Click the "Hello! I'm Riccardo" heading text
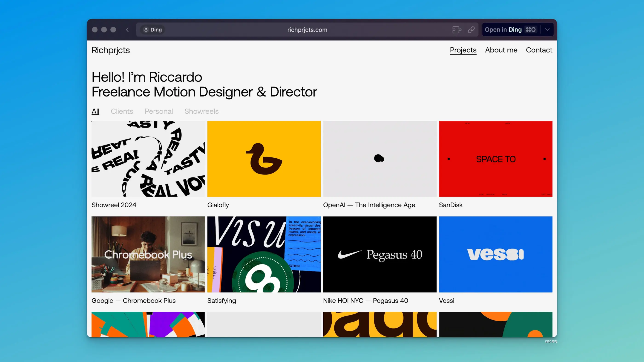 (x=147, y=77)
